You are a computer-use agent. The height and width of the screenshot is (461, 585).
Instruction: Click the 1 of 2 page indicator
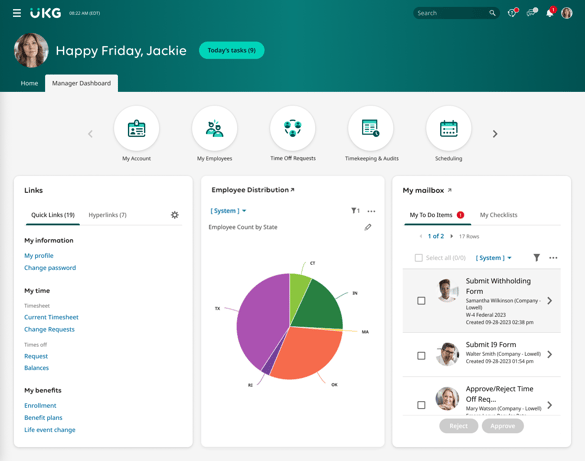(x=436, y=236)
